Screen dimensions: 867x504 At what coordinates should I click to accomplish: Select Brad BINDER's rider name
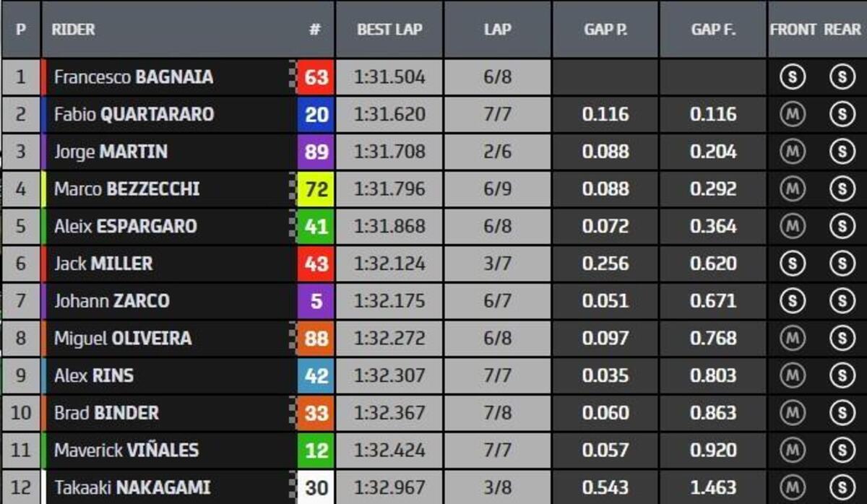pyautogui.click(x=107, y=413)
